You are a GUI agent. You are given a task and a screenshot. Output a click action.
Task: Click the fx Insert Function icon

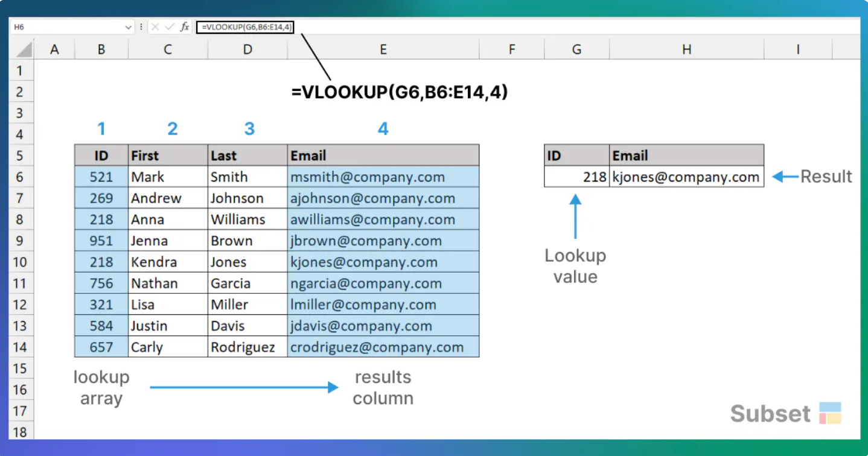[x=185, y=27]
